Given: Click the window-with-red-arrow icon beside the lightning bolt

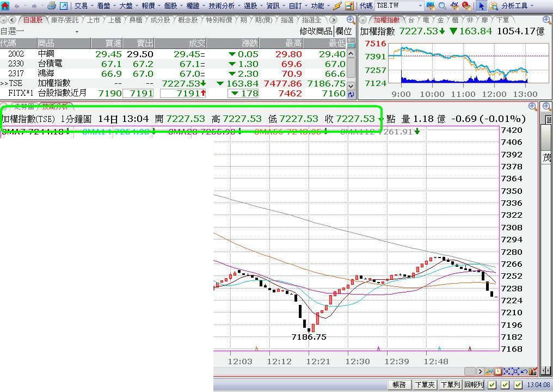Looking at the screenshot, I should (x=349, y=5).
